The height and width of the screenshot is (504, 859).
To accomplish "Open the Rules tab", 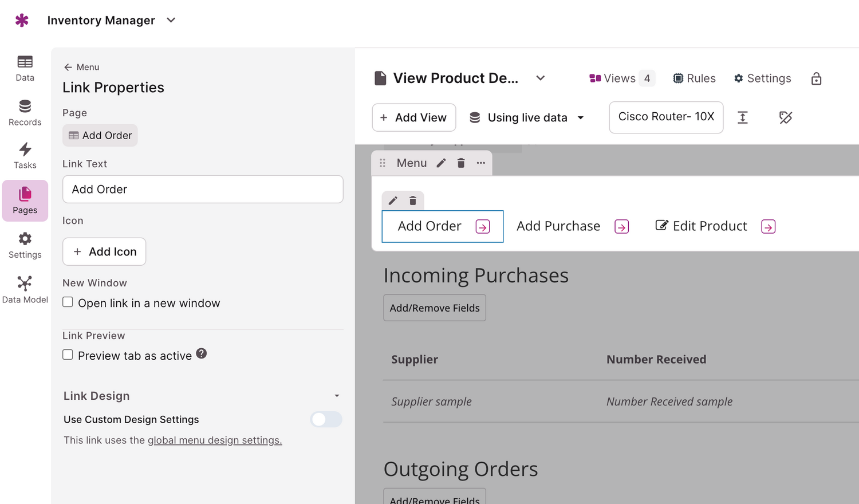I will coord(694,78).
